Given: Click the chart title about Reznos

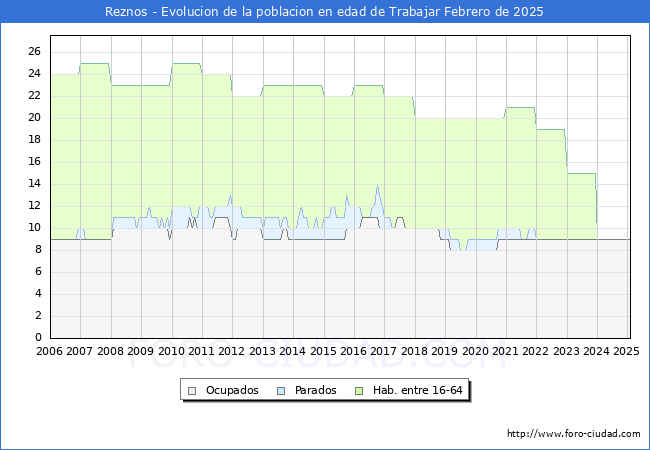Looking at the screenshot, I should tap(324, 11).
